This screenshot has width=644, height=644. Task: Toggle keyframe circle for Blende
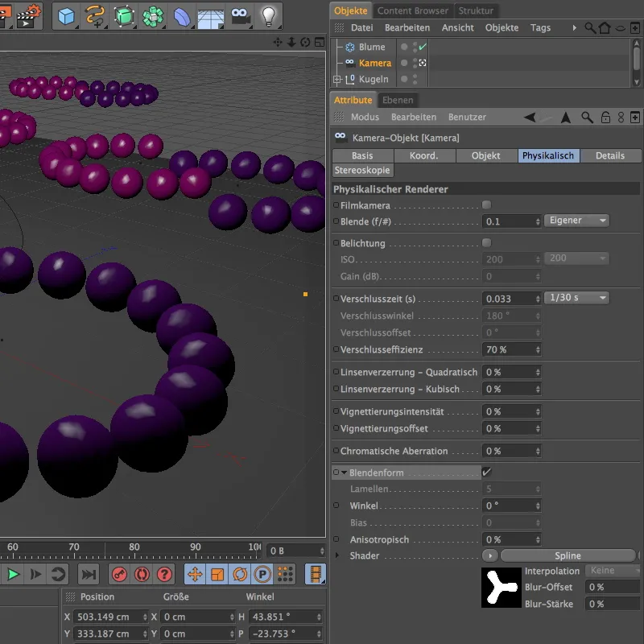pyautogui.click(x=336, y=221)
